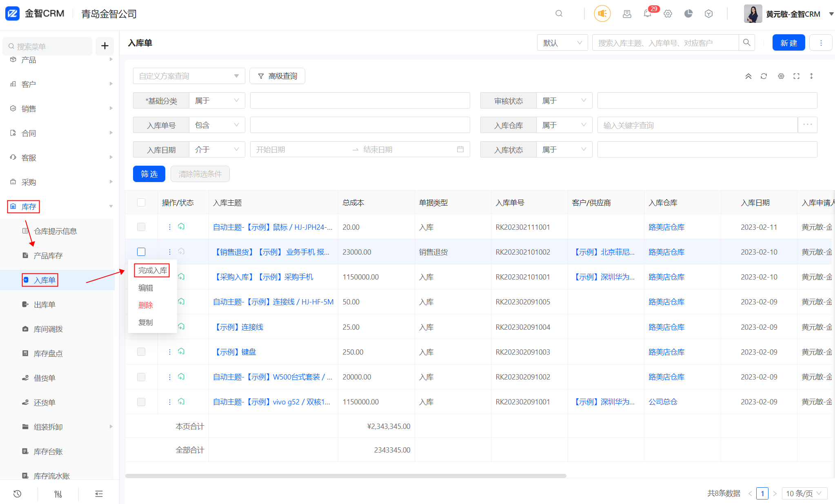Open the 入库日期 operator dropdown 介于
This screenshot has width=835, height=504.
pyautogui.click(x=217, y=149)
